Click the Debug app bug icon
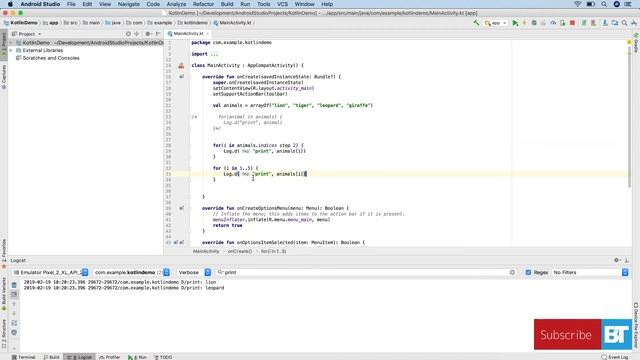Image resolution: width=640 pixels, height=360 pixels. 534,23
